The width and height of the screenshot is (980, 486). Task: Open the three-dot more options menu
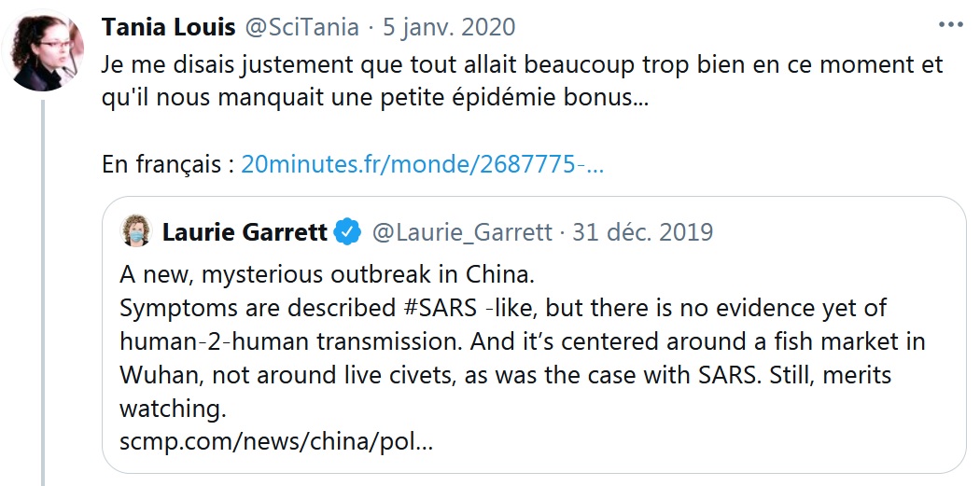point(949,25)
